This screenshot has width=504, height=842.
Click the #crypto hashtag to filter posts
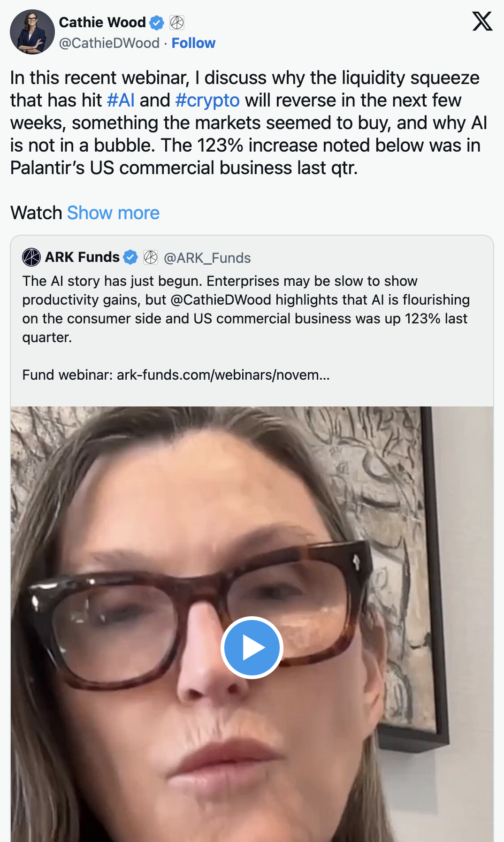click(x=207, y=100)
